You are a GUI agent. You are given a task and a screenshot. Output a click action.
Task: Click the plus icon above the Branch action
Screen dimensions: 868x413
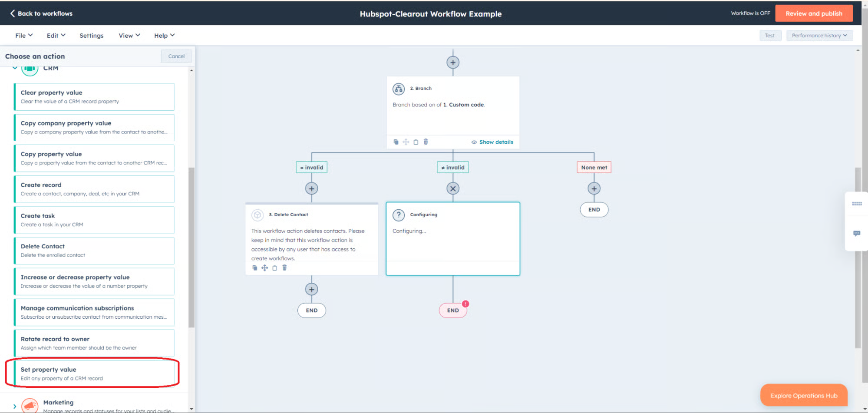pyautogui.click(x=453, y=62)
